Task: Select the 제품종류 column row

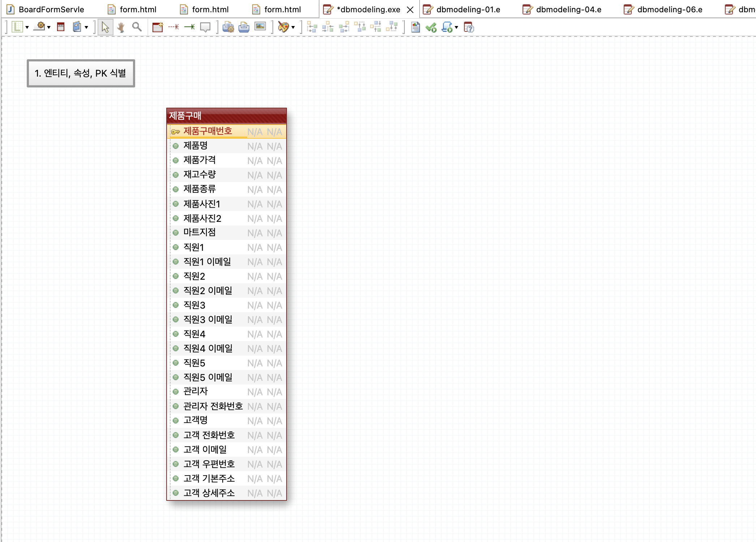Action: point(227,189)
